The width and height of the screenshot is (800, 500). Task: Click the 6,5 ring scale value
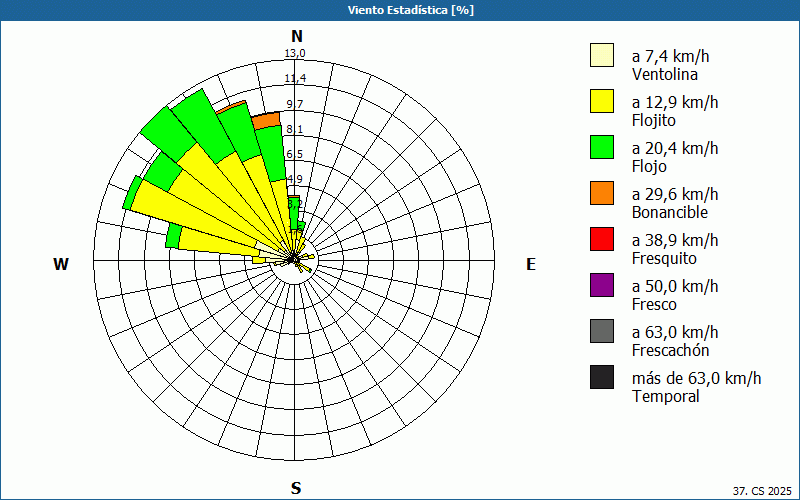tap(295, 154)
